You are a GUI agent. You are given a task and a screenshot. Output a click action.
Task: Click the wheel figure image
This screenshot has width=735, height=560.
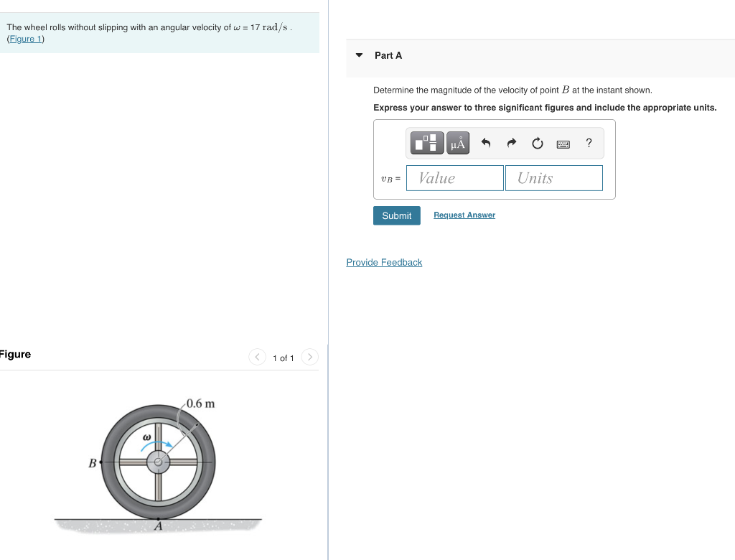pyautogui.click(x=158, y=465)
